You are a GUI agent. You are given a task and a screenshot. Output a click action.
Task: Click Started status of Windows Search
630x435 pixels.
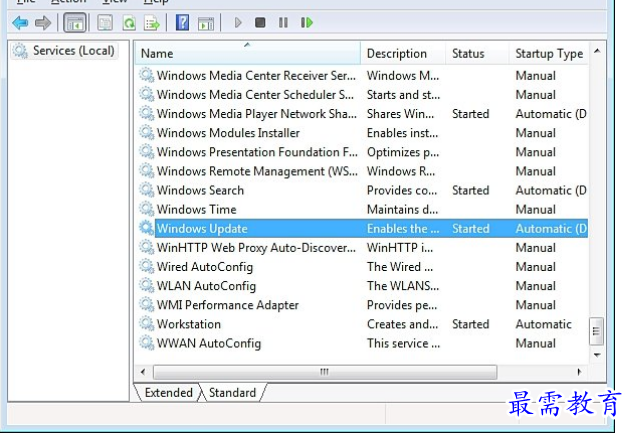470,190
